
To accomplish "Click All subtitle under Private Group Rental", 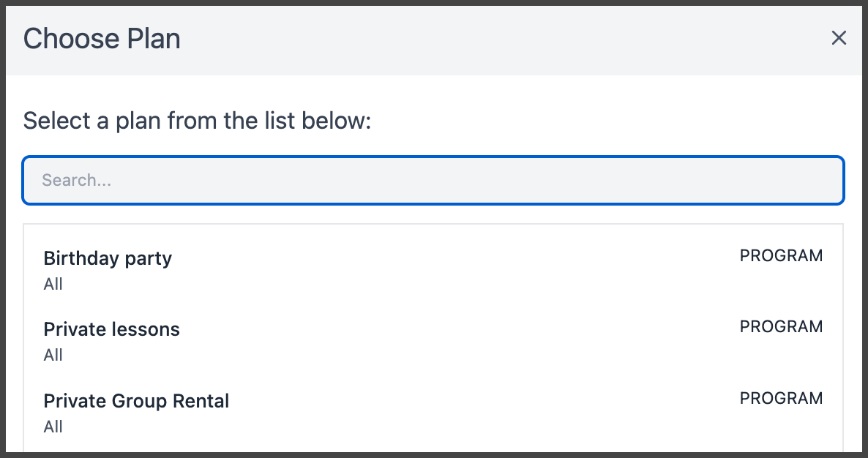I will pos(53,427).
